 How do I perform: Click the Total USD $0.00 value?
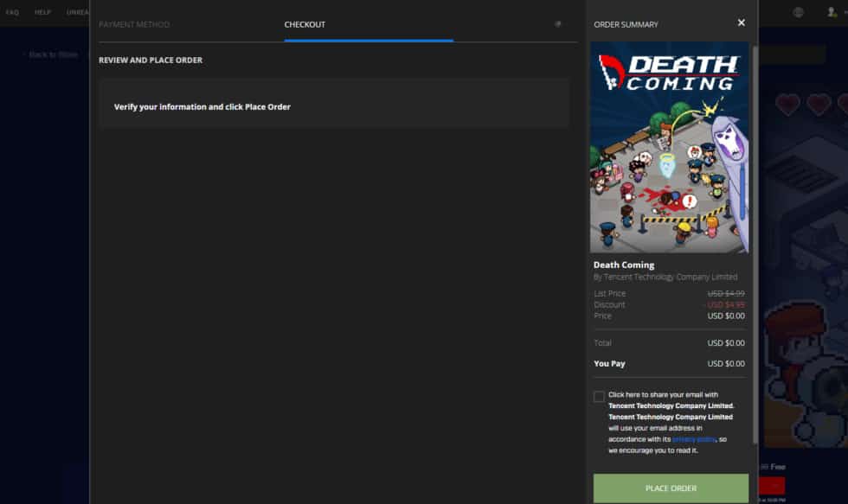coord(726,343)
